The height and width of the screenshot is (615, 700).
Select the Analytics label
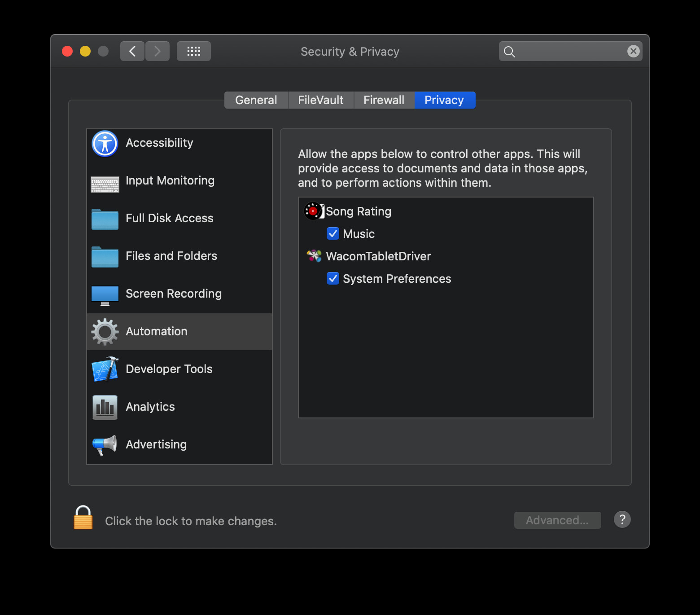click(x=150, y=407)
